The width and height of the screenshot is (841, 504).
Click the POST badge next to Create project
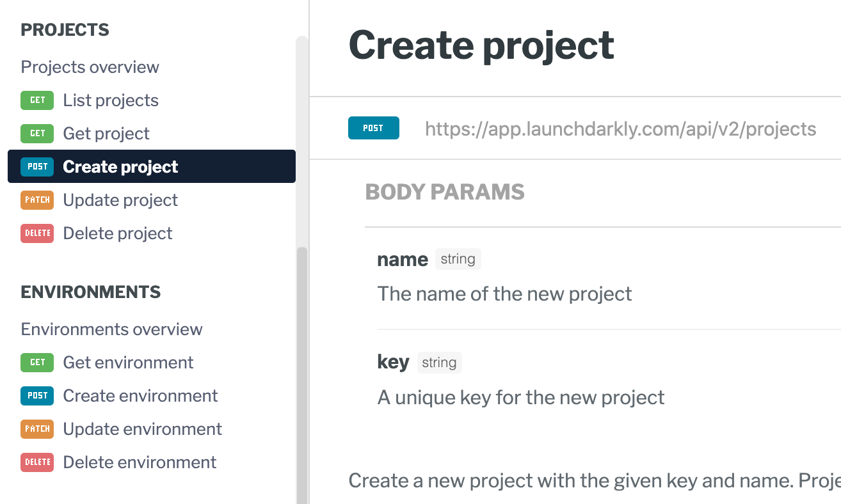click(x=37, y=167)
